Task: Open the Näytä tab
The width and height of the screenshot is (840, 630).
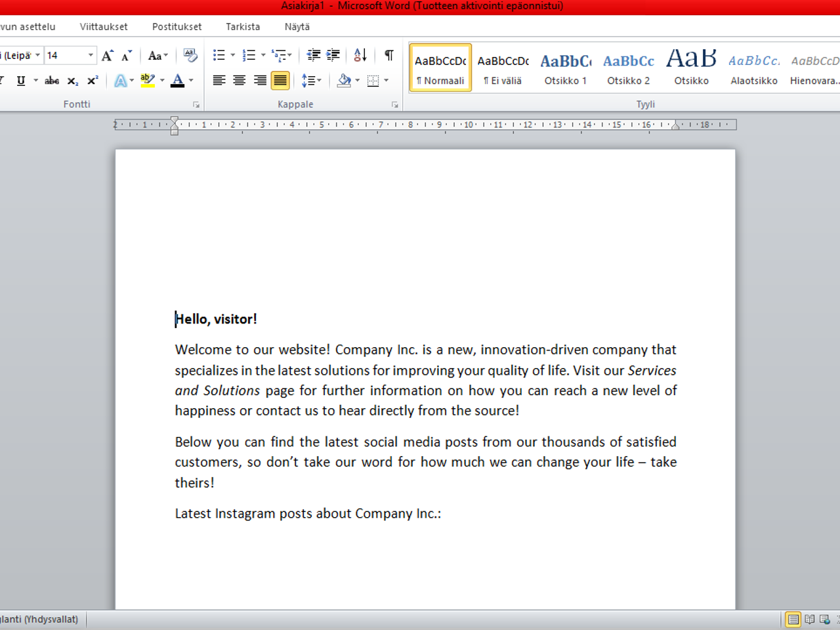Action: [x=297, y=27]
